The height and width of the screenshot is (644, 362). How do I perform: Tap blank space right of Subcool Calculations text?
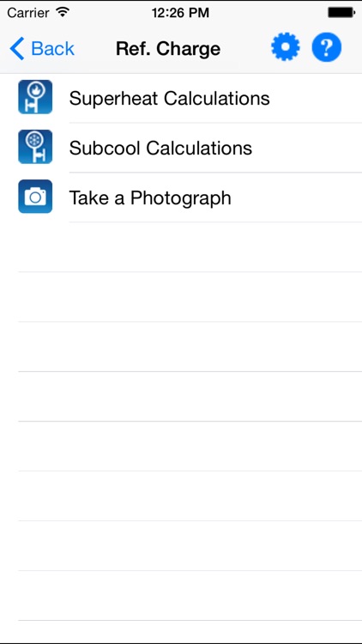coord(307,148)
